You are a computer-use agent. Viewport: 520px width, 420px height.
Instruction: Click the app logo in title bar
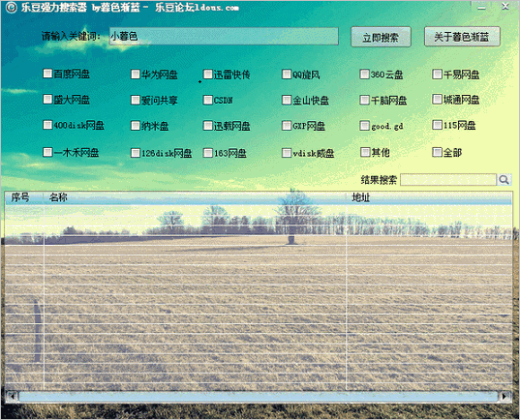coord(11,8)
